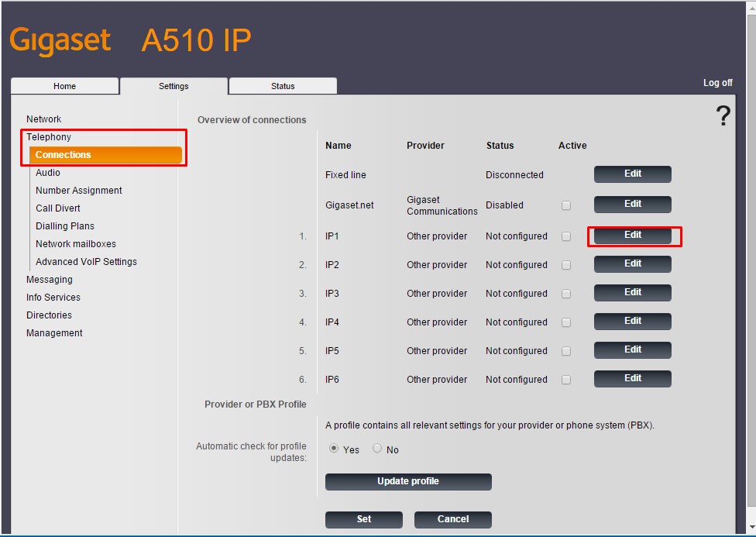756x537 pixels.
Task: Select Connections in the sidebar
Action: pos(105,155)
